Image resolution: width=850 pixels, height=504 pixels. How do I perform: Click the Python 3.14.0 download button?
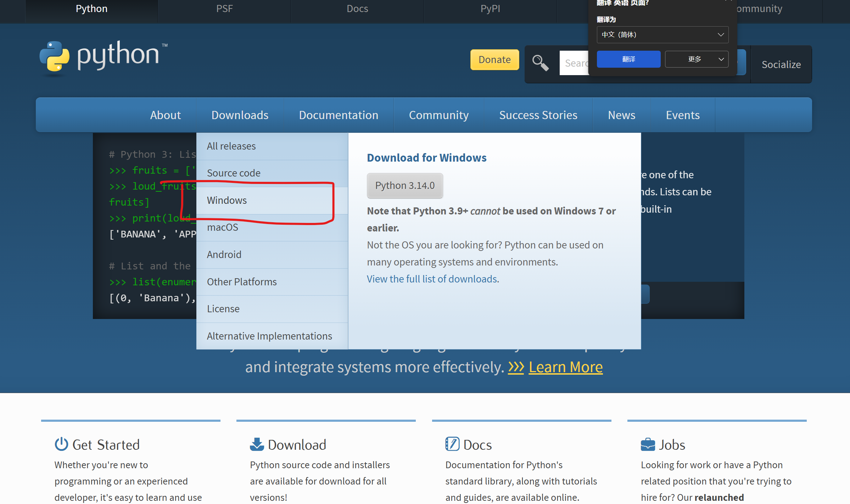(405, 185)
